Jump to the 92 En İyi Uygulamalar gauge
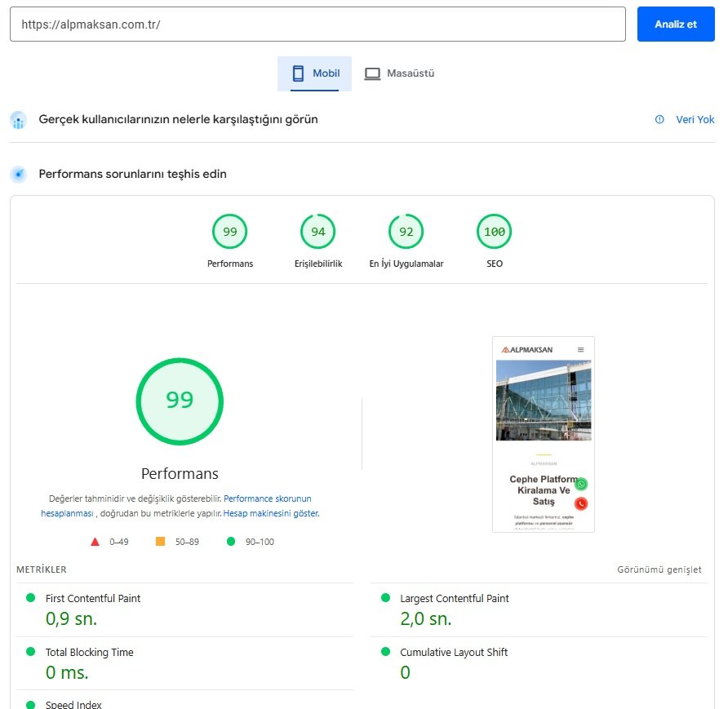The width and height of the screenshot is (728, 709). pyautogui.click(x=406, y=232)
